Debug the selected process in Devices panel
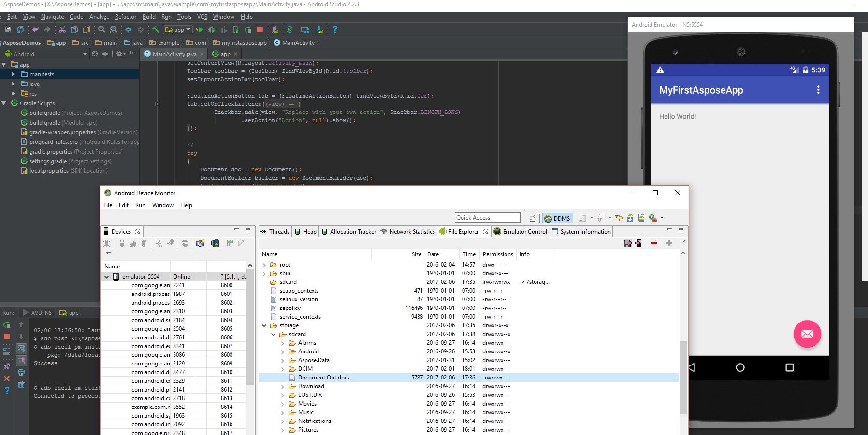Image resolution: width=868 pixels, height=435 pixels. (x=107, y=244)
